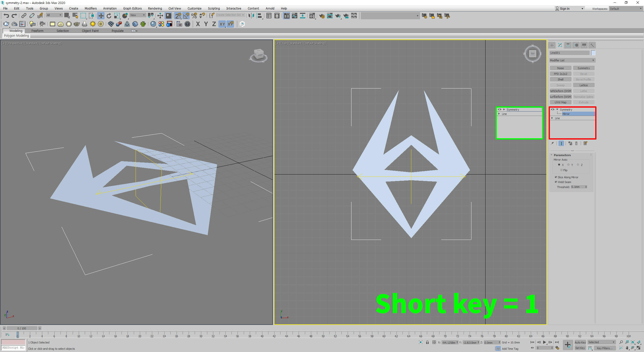
Task: Open the Graph Editors menu
Action: click(x=132, y=8)
